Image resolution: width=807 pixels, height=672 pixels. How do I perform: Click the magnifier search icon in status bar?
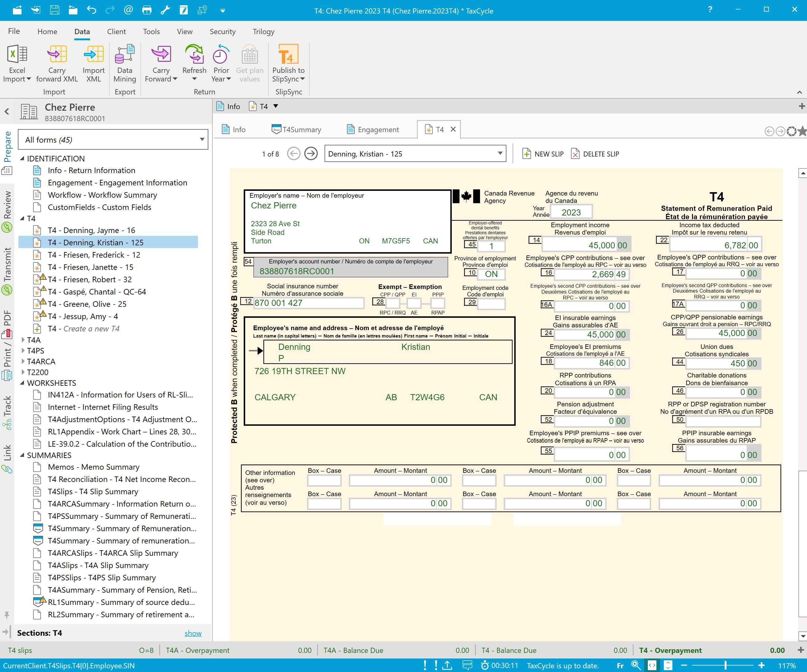tap(636, 665)
